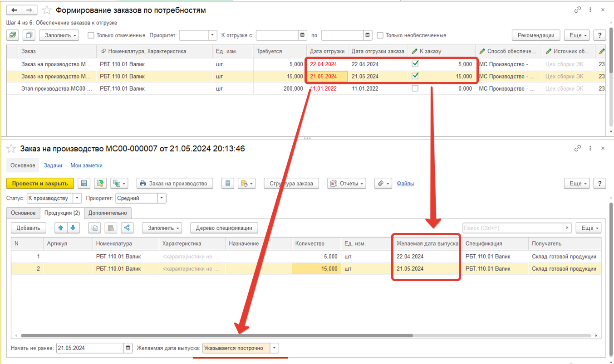Image resolution: width=614 pixels, height=364 pixels.
Task: Open calendar for К отгрузке с date
Action: [303, 35]
